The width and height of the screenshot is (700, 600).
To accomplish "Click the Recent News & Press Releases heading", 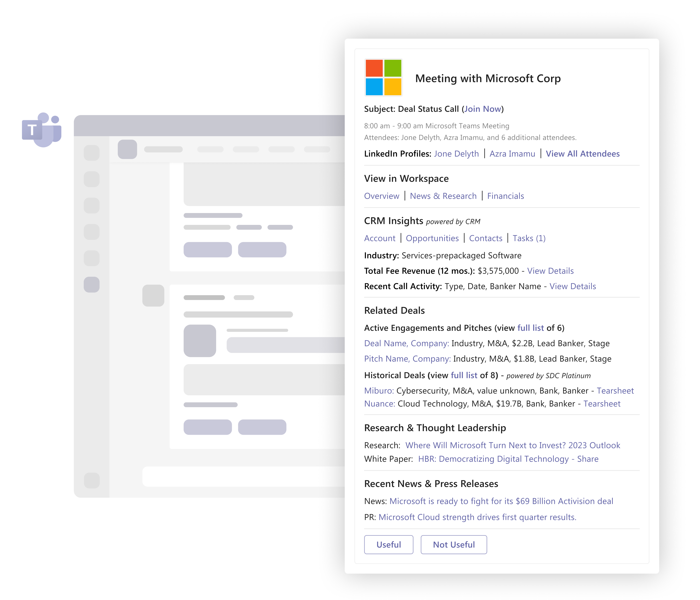I will coord(431,483).
